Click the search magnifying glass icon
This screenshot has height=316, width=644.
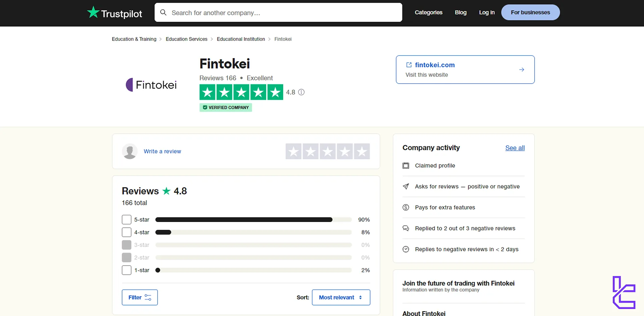coord(163,12)
